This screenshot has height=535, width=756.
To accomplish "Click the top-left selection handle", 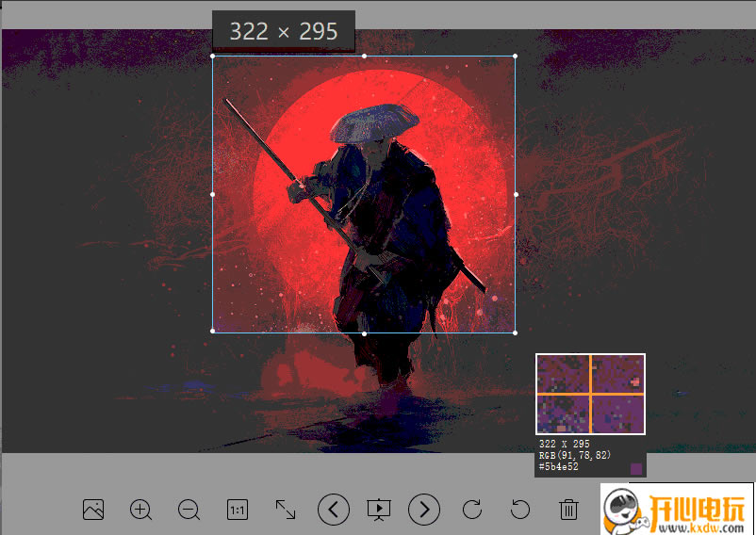I will point(213,57).
